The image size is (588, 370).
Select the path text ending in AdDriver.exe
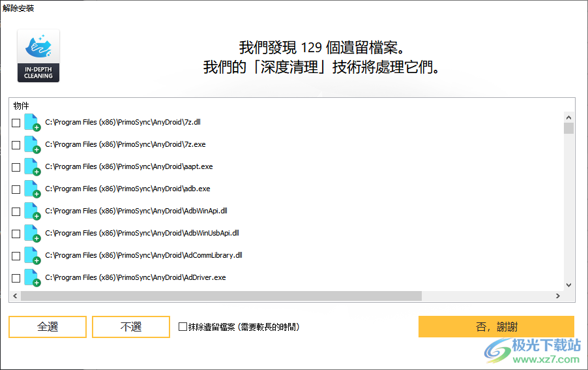(x=136, y=277)
